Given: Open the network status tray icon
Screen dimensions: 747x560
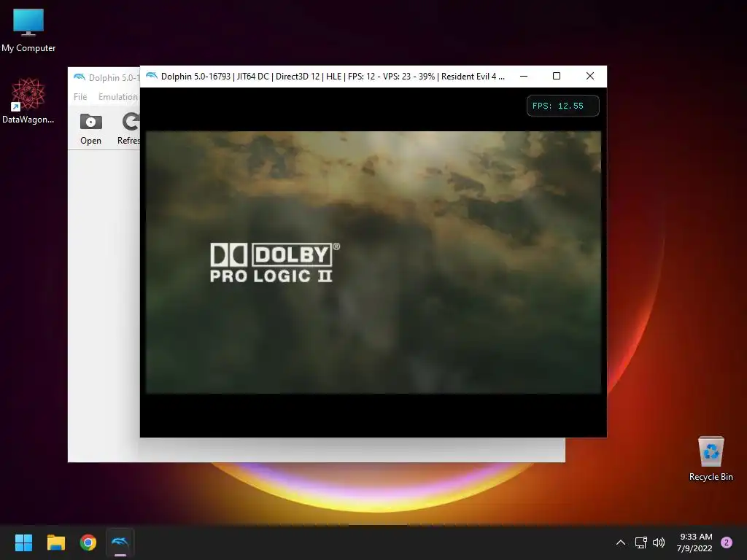Looking at the screenshot, I should 640,542.
